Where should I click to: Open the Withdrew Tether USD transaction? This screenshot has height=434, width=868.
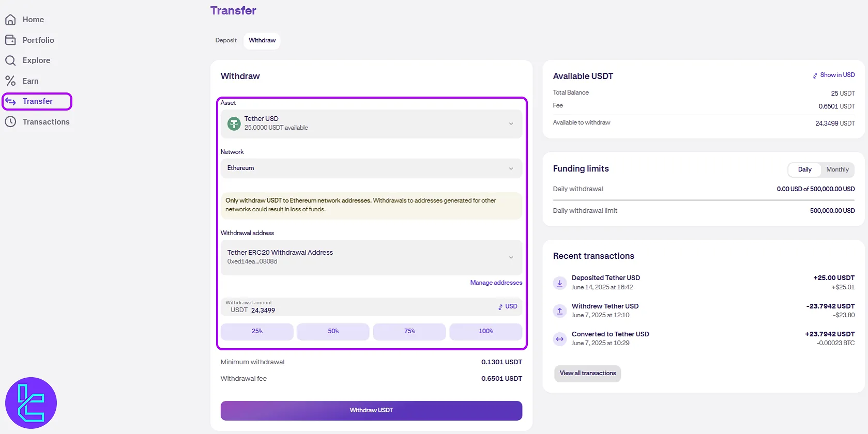pos(704,311)
